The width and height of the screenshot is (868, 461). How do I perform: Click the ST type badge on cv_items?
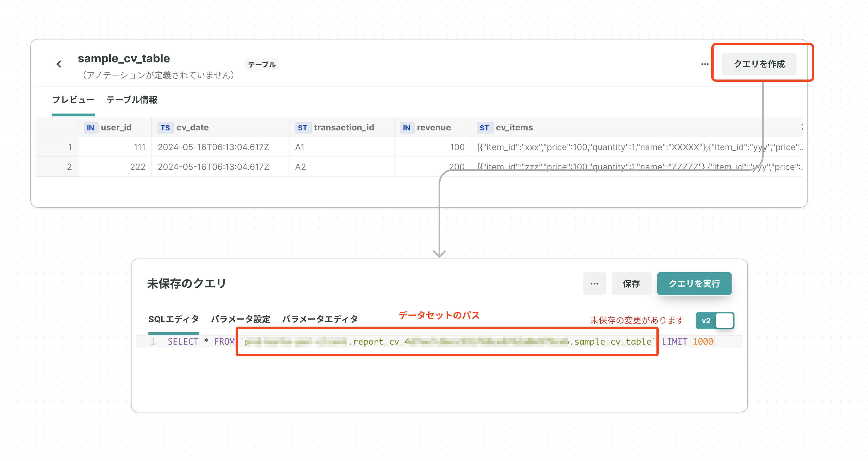point(484,128)
